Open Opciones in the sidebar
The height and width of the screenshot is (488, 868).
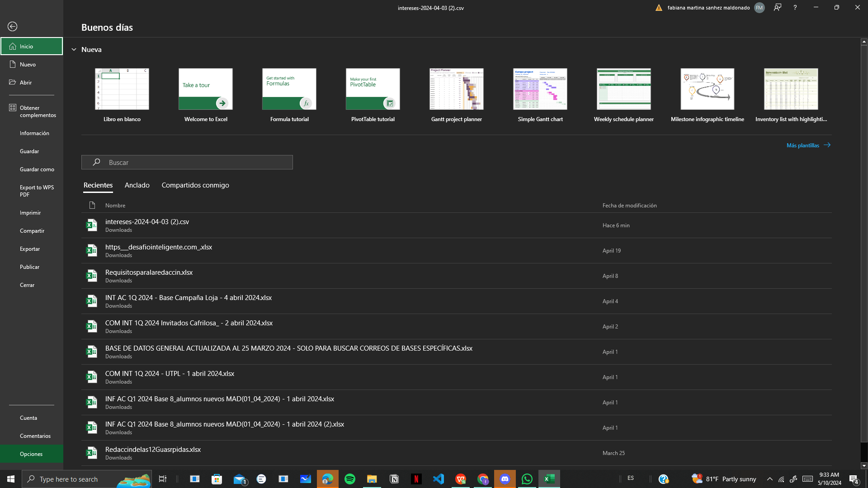31,454
